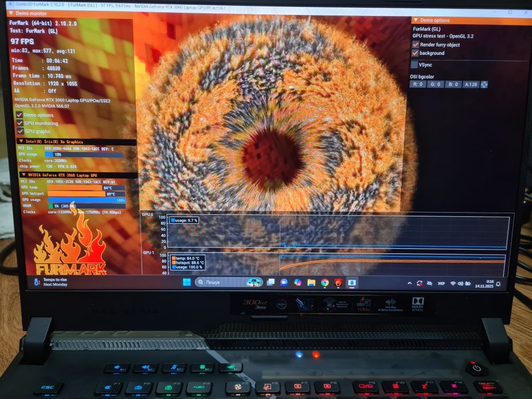Click the B: 0 color value field

point(453,84)
